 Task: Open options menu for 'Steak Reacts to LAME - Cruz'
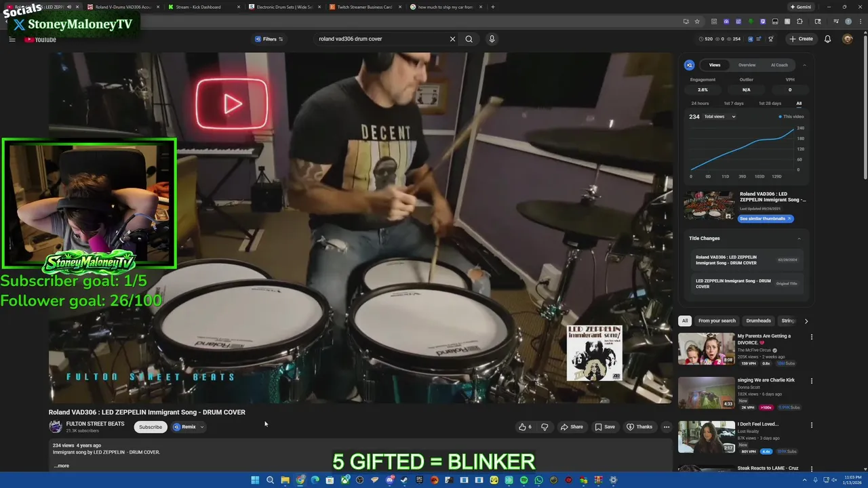click(x=811, y=469)
